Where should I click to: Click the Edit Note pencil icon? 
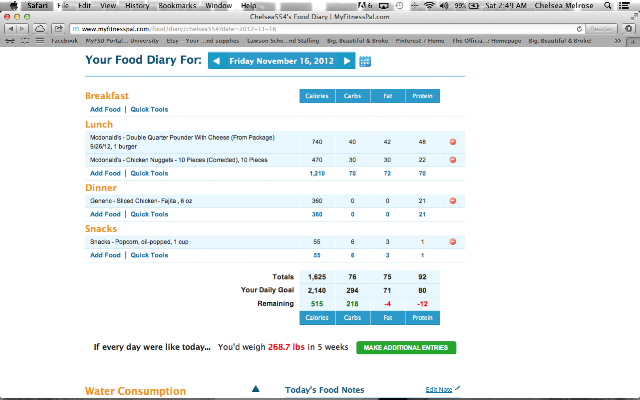[458, 388]
